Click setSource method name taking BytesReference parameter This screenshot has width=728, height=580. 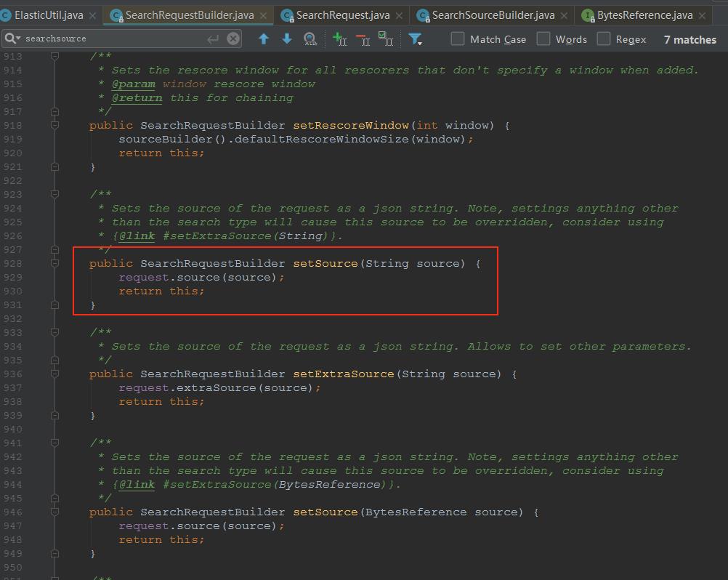tap(325, 512)
